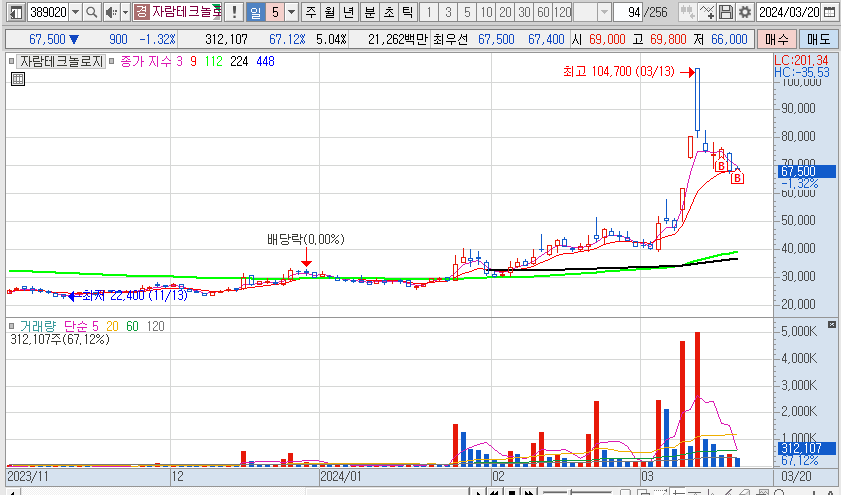Screen dimensions: 841x495
Task: Click the current price 67,500 axis tag
Action: 807,172
